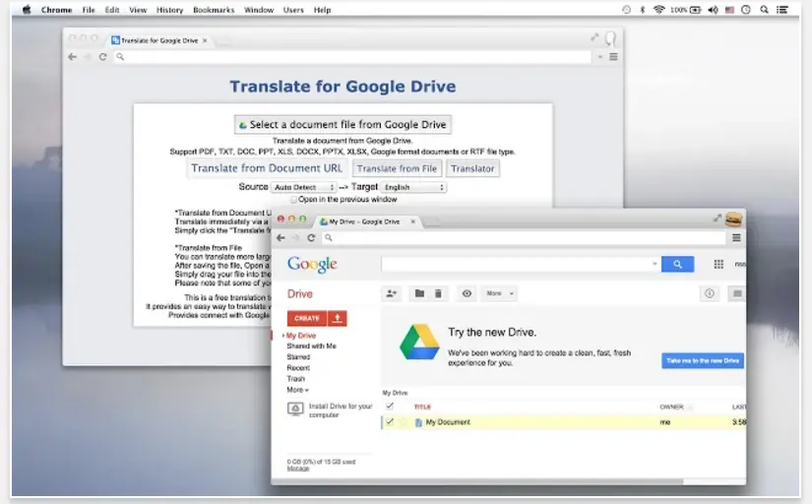Image resolution: width=812 pixels, height=504 pixels.
Task: Open the History menu
Action: (x=170, y=10)
